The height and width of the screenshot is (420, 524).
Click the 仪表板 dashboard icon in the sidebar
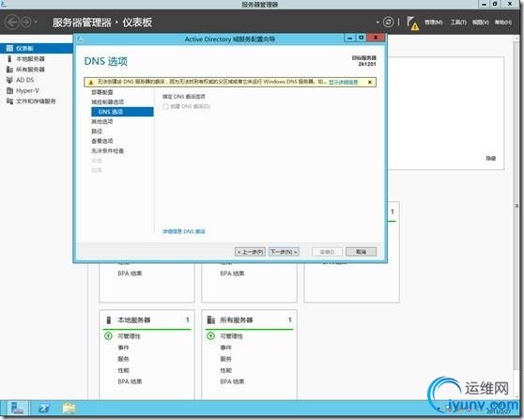click(9, 49)
